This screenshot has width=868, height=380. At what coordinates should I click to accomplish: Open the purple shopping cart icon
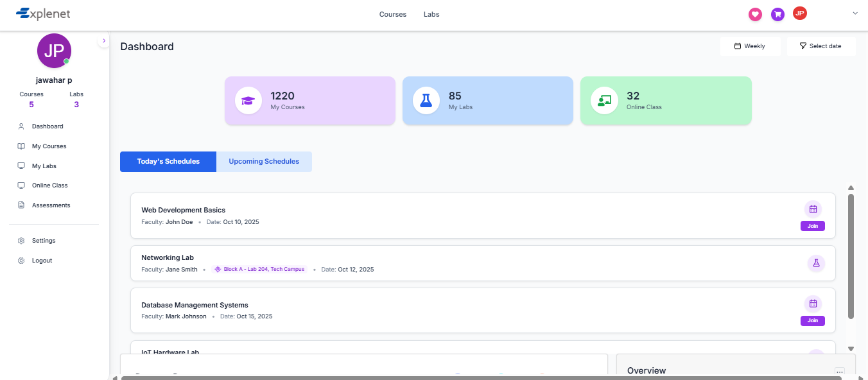point(777,14)
